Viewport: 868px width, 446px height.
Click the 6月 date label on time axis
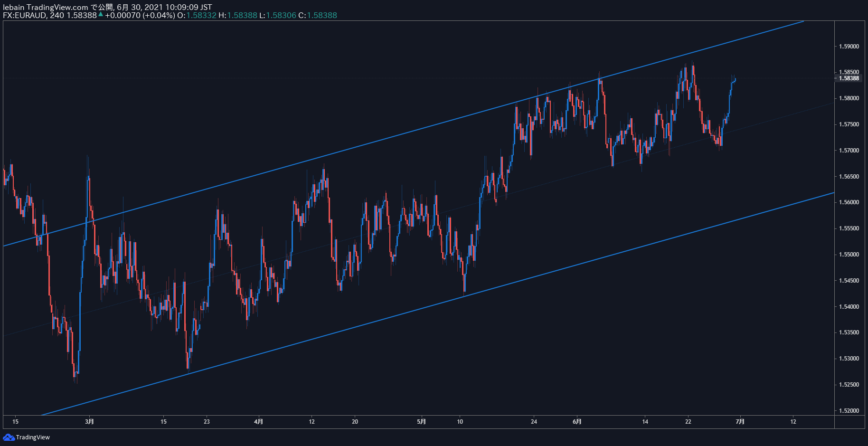577,421
